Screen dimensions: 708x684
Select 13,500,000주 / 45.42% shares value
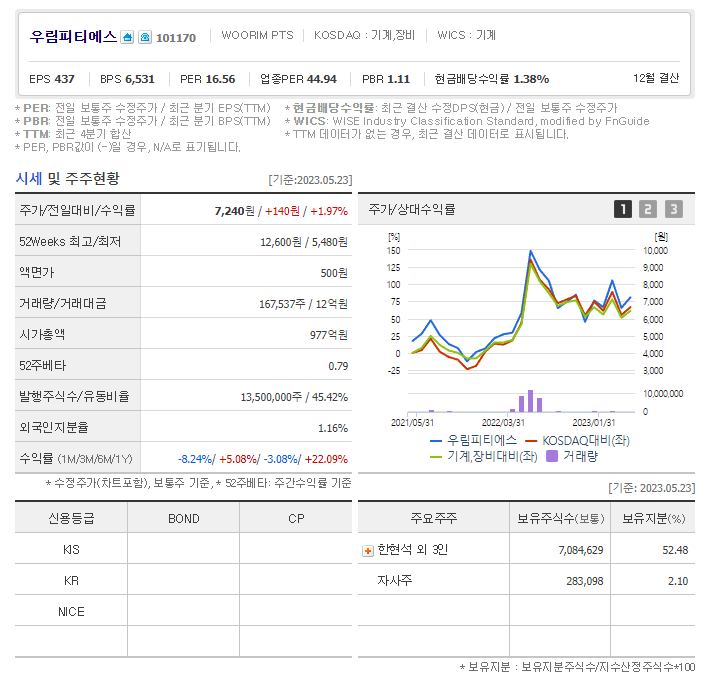294,397
